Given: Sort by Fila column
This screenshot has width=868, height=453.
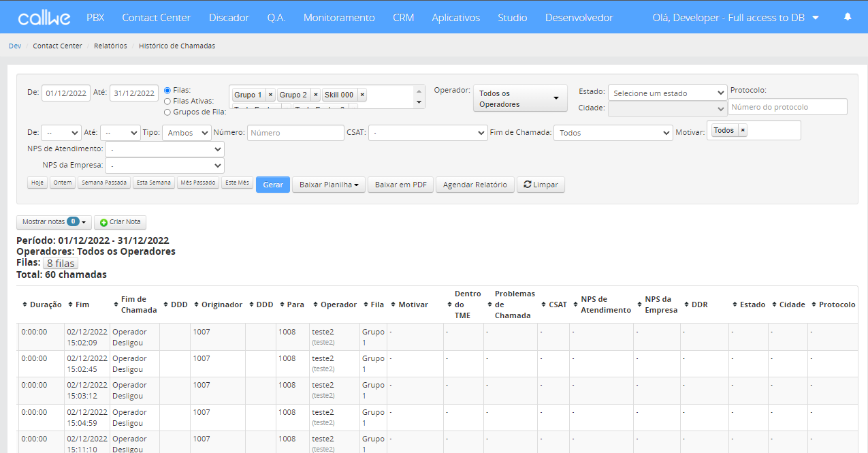Looking at the screenshot, I should tap(373, 304).
